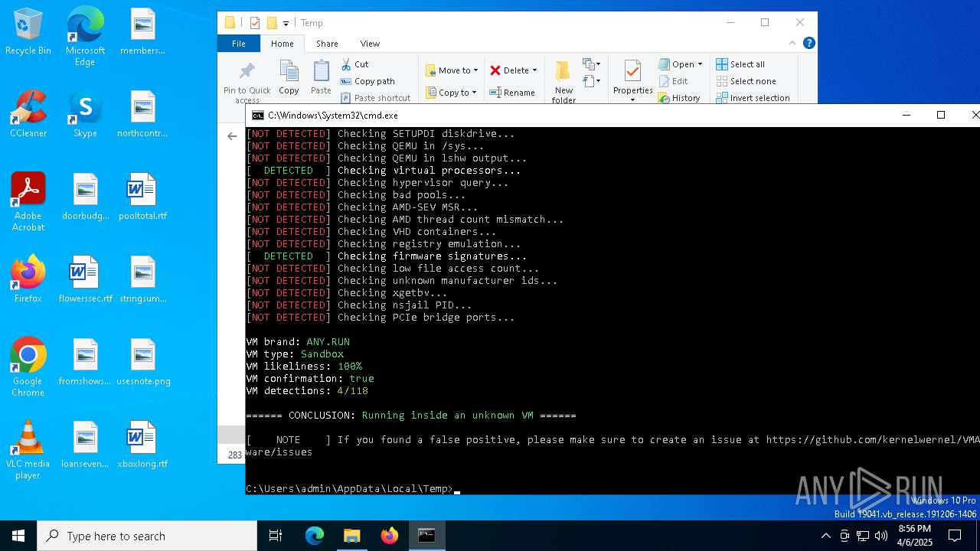The image size is (980, 551).
Task: Select the loanseven image file on desktop
Action: pyautogui.click(x=85, y=445)
